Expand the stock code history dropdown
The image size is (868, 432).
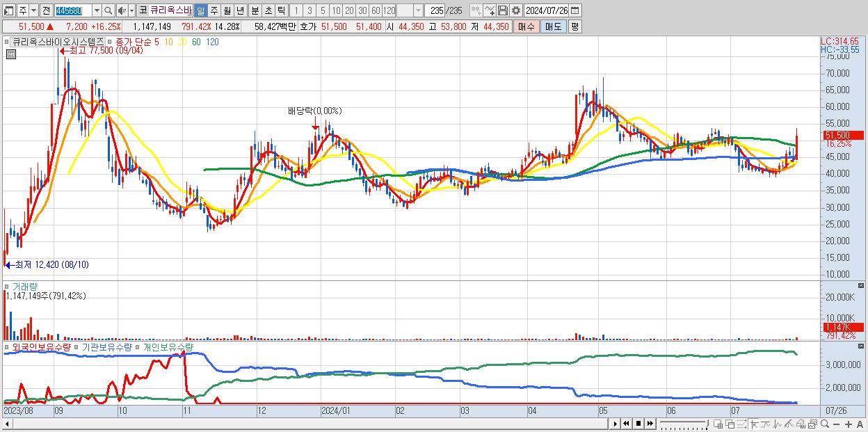[97, 10]
